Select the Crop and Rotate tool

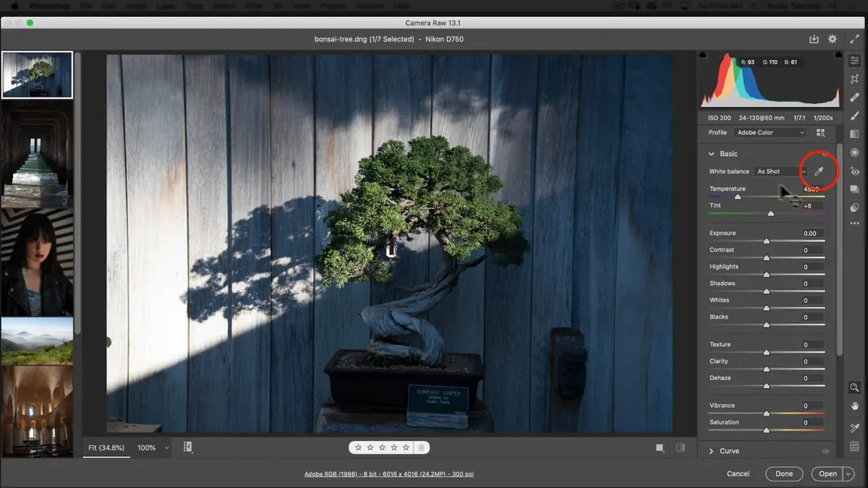point(855,79)
